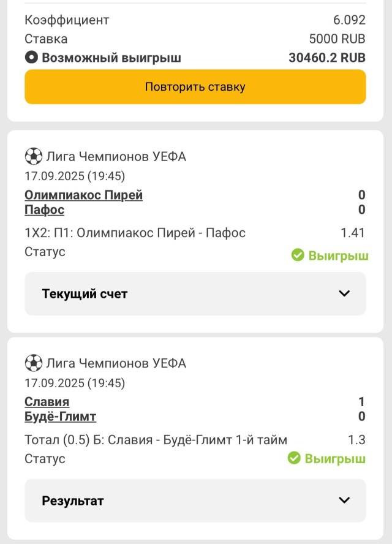Open the Олимпиакос Пирей team link
Viewport: 392px width, 544px height.
click(83, 195)
